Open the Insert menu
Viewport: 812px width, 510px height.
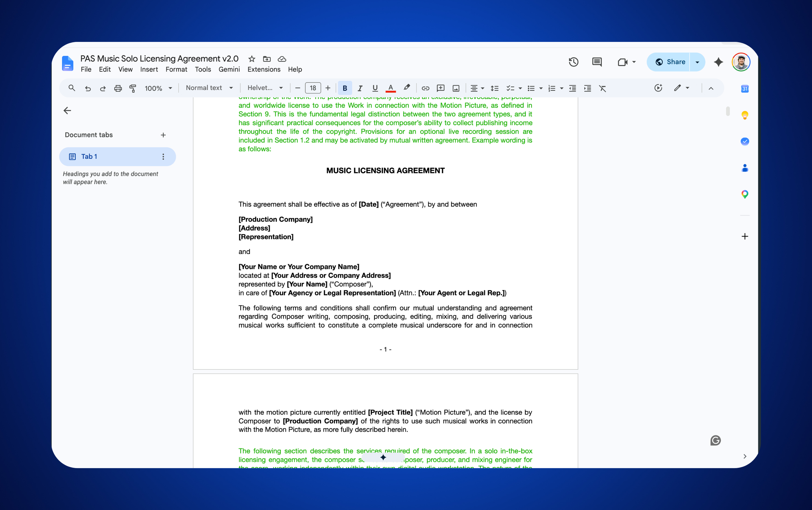pyautogui.click(x=149, y=70)
